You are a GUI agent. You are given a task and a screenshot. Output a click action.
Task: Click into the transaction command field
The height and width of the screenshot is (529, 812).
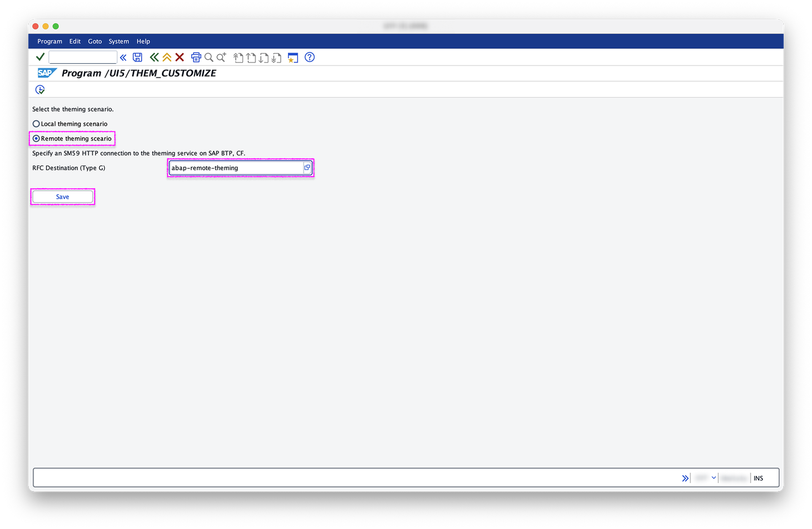(x=83, y=57)
